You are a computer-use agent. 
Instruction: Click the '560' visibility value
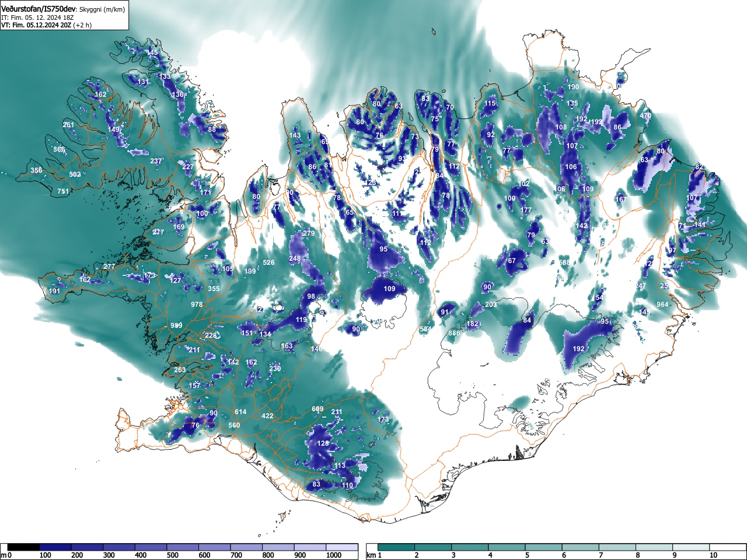[x=234, y=425]
